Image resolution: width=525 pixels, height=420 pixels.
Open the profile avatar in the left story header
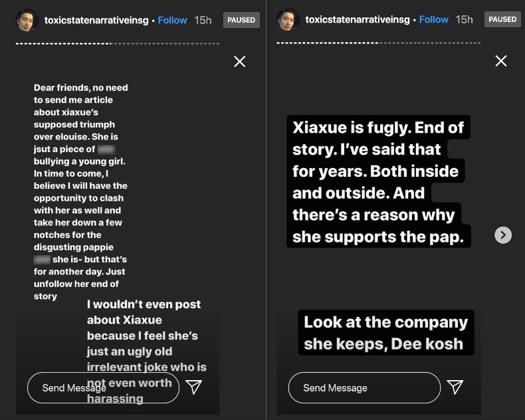coord(27,20)
